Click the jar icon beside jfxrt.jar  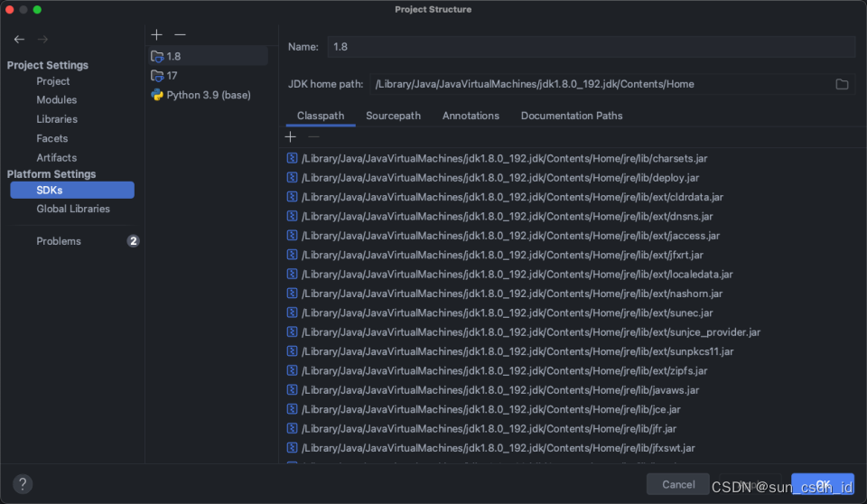click(292, 255)
